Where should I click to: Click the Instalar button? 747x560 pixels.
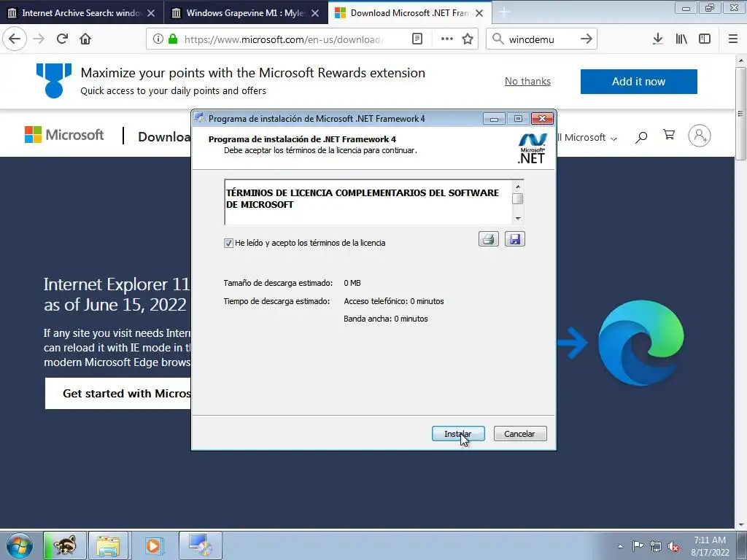pyautogui.click(x=458, y=434)
